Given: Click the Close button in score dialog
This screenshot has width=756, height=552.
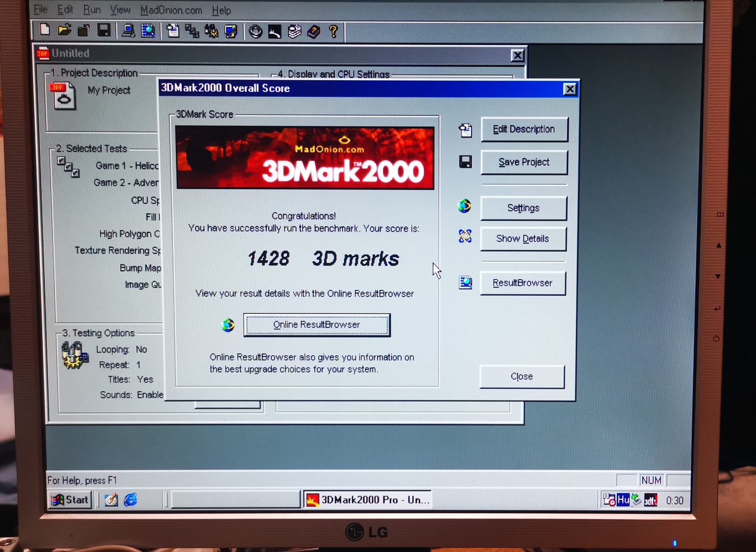Looking at the screenshot, I should (522, 377).
